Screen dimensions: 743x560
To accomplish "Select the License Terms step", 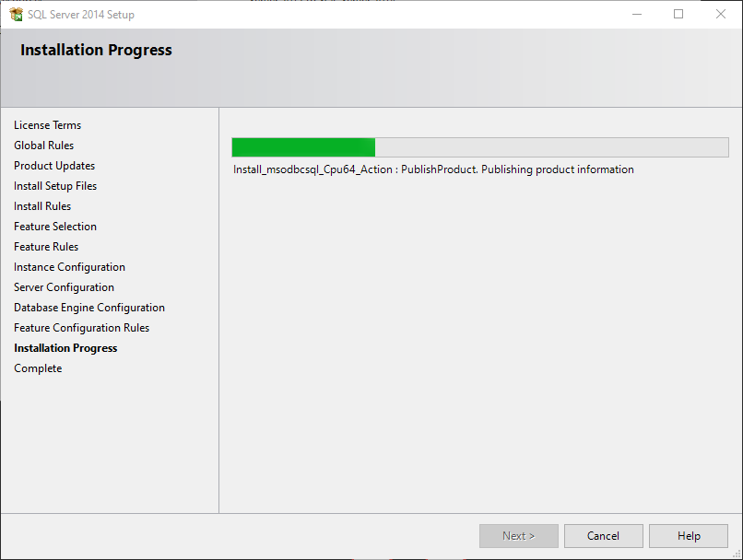I will (x=47, y=125).
